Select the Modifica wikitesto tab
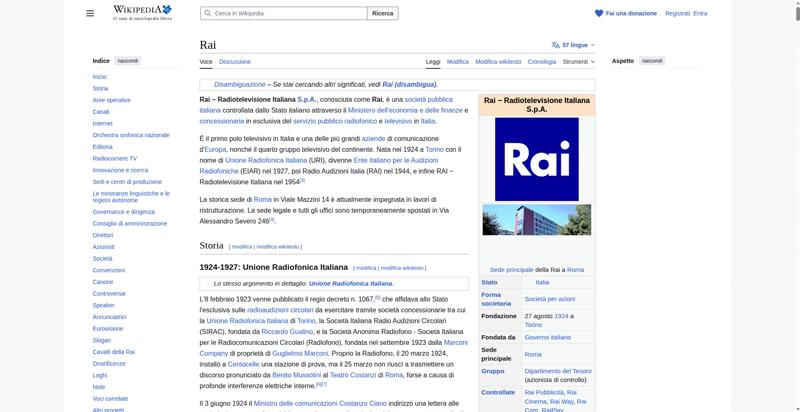This screenshot has height=412, width=800. click(498, 61)
